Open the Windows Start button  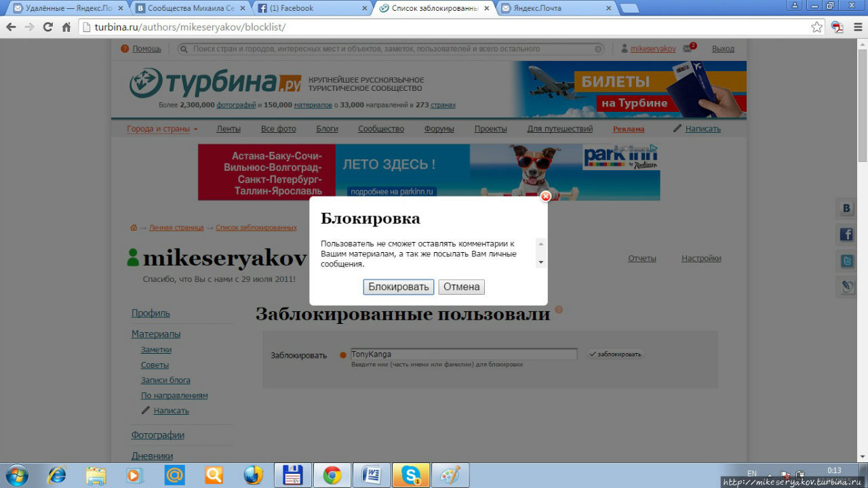coord(16,475)
